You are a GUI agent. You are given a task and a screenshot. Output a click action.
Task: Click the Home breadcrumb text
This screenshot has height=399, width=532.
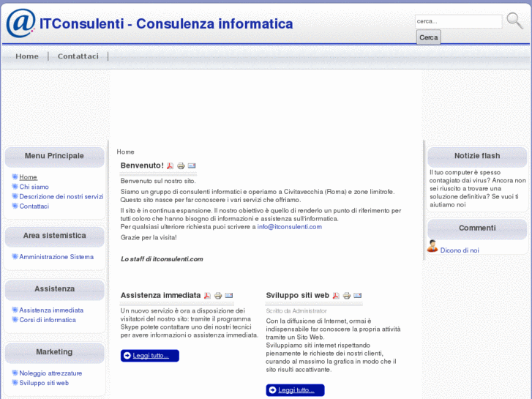tap(125, 152)
